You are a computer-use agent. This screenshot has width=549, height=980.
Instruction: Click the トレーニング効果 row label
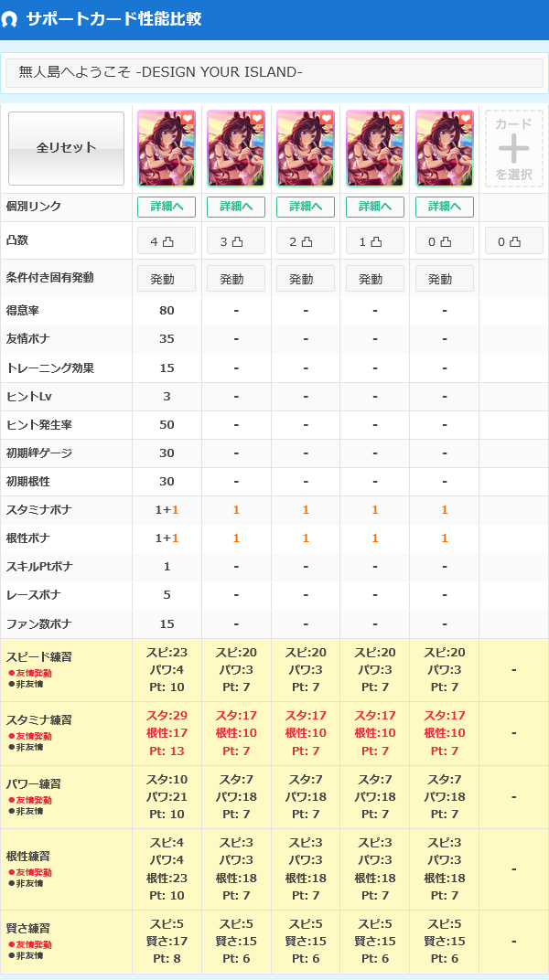pyautogui.click(x=50, y=367)
